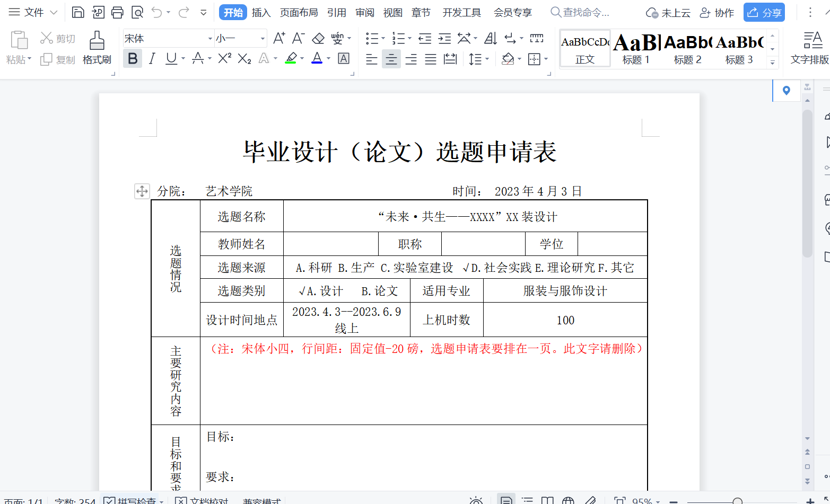Open Print Preview icon
830x504 pixels.
tap(137, 12)
